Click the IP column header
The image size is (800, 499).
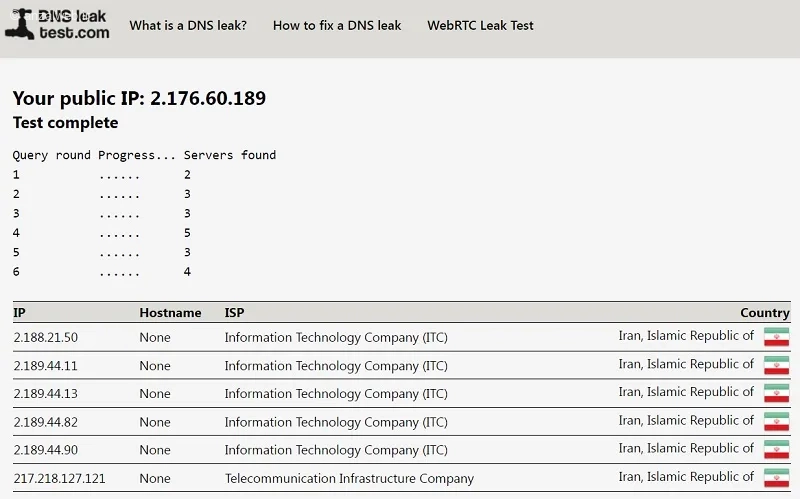pos(19,312)
